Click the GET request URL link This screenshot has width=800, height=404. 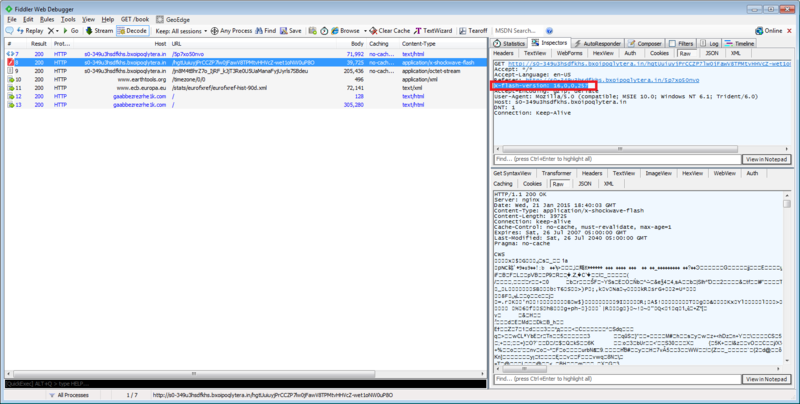click(649, 64)
